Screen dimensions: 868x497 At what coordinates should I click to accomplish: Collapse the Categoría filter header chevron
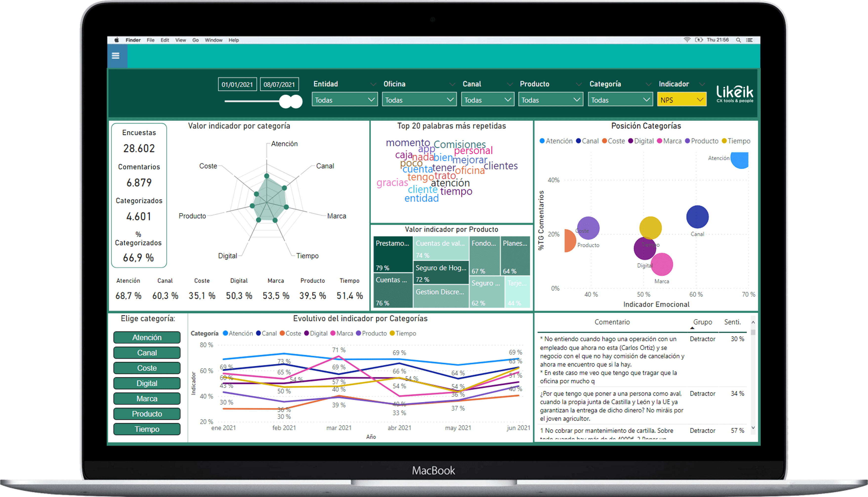pyautogui.click(x=648, y=84)
